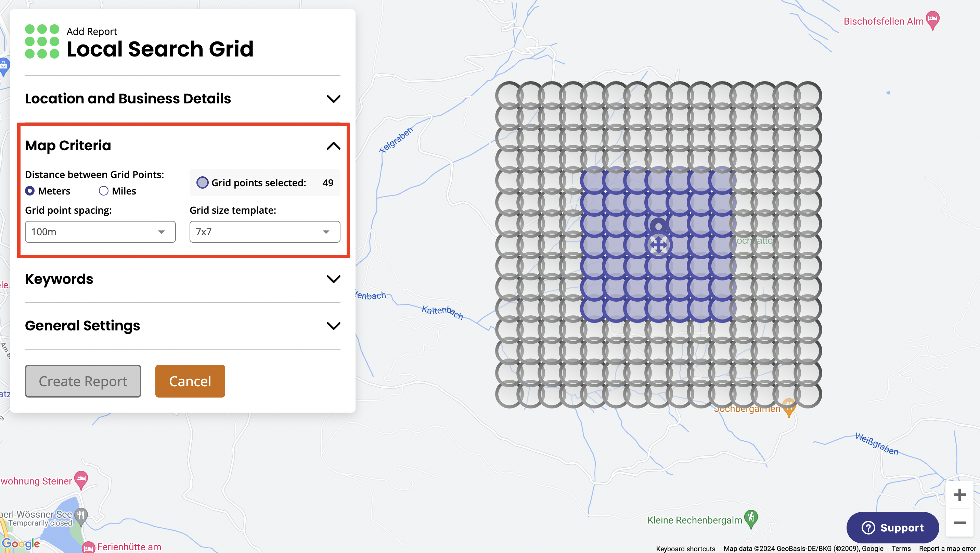Viewport: 980px width, 553px height.
Task: Click the Kleine Rechenbergalm hiking marker
Action: pyautogui.click(x=751, y=518)
